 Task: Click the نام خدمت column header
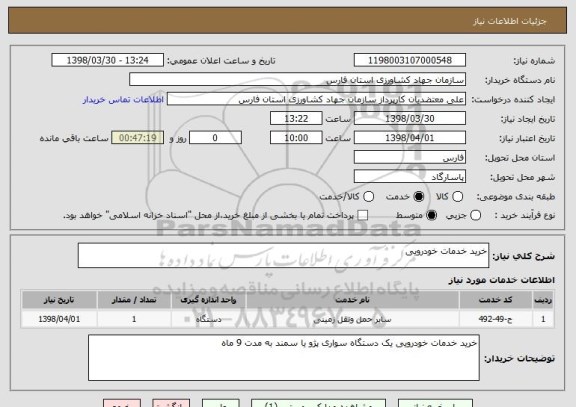click(x=352, y=300)
